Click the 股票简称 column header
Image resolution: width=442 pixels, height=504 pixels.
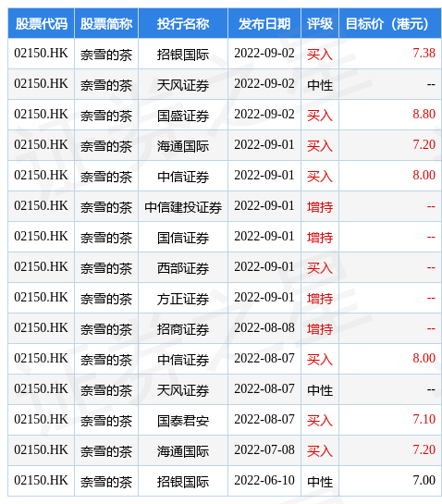(x=106, y=24)
